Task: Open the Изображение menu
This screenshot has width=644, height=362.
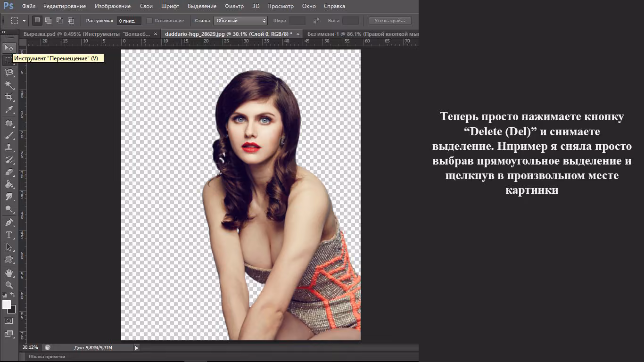Action: [113, 6]
